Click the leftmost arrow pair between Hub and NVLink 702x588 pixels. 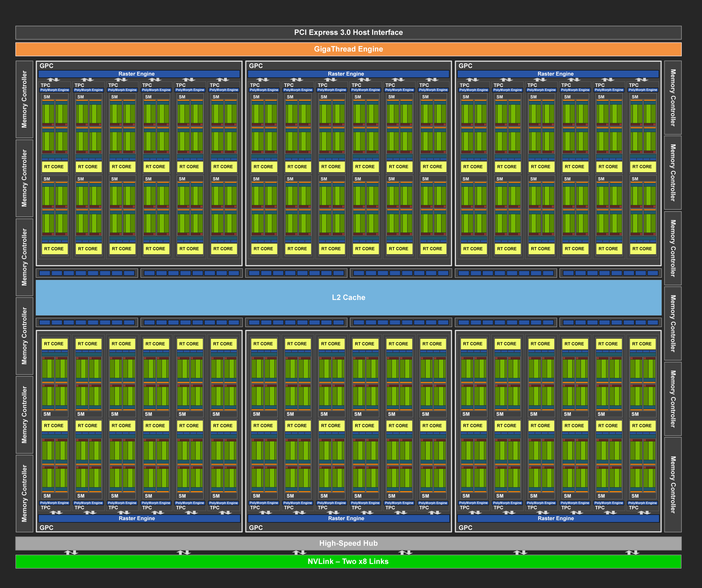(x=71, y=553)
